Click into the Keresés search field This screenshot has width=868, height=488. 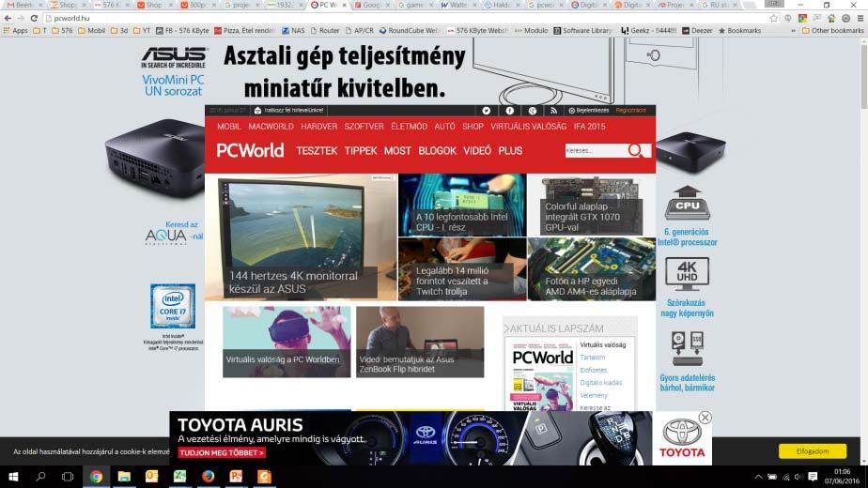(596, 150)
